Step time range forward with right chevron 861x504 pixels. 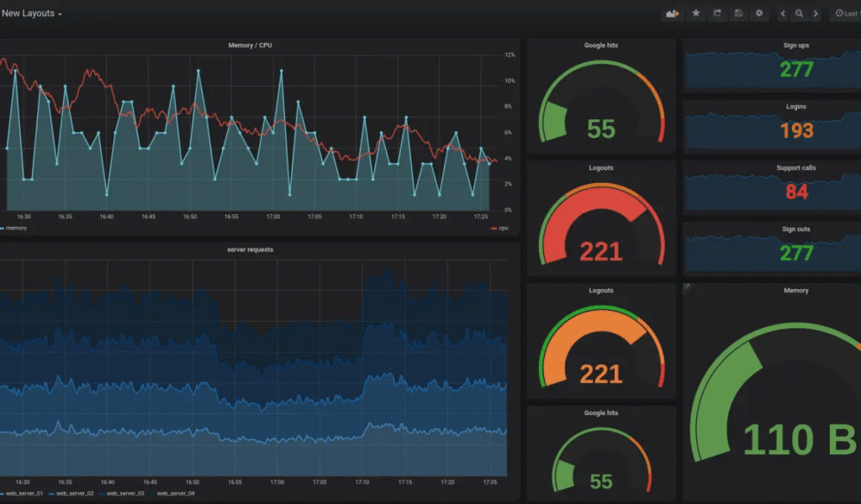[816, 13]
